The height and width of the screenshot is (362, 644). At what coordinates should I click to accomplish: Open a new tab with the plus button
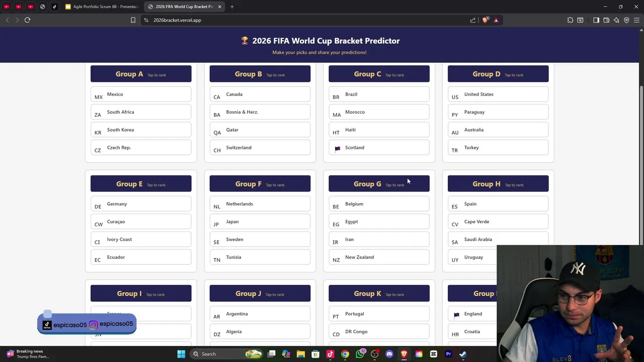click(232, 7)
